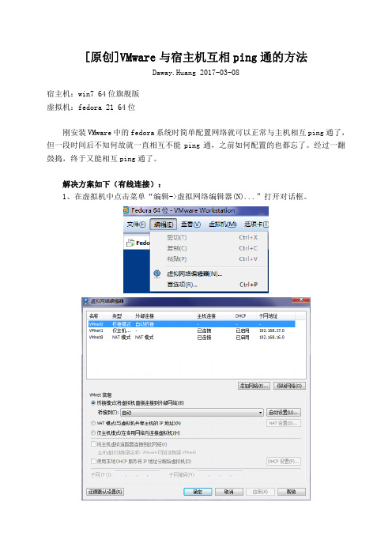
Task: Click the DHCP 设置(P)... button
Action: coord(284,462)
